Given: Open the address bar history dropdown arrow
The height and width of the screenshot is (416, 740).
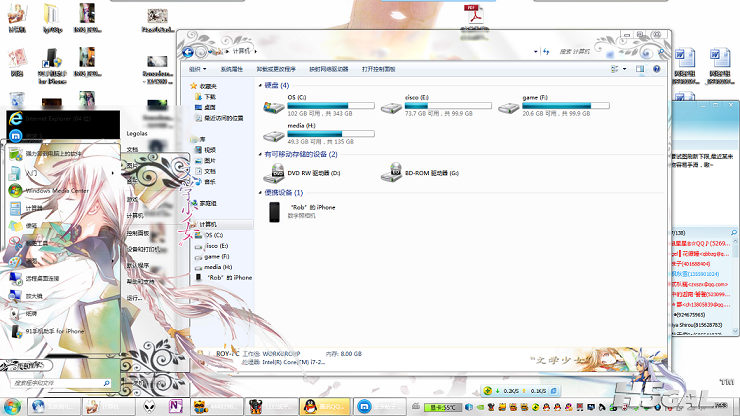Looking at the screenshot, I should [x=536, y=51].
